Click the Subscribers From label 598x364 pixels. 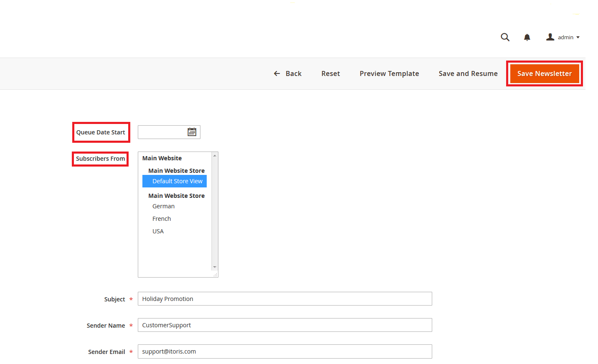click(x=100, y=159)
